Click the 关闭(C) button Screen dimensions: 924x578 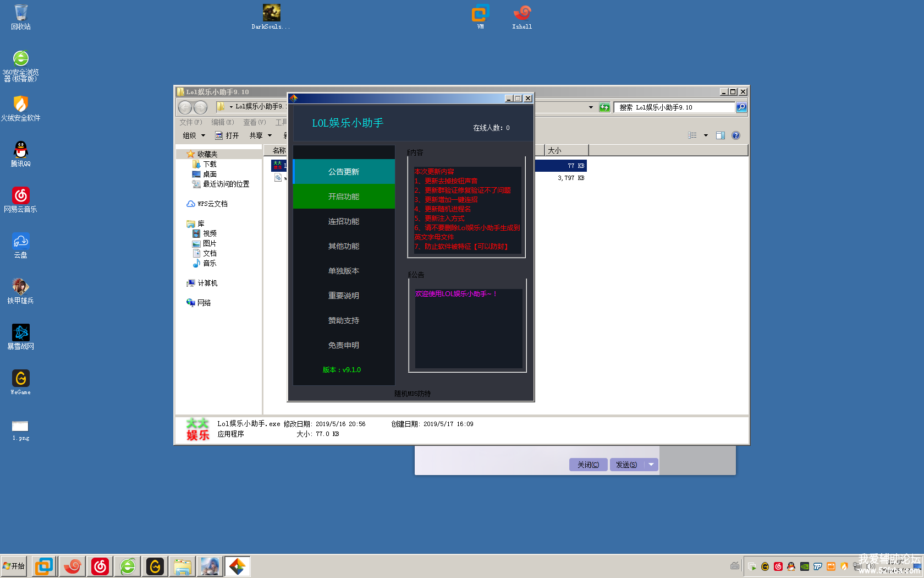(588, 465)
